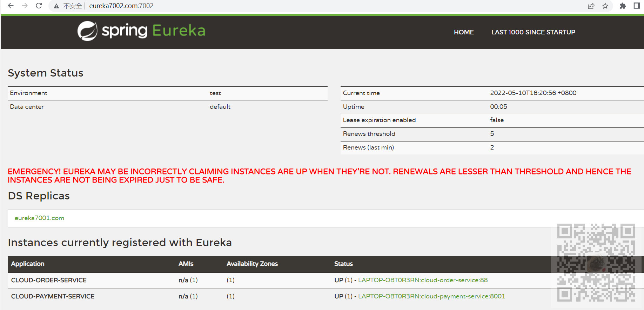Viewport: 644px width, 310px height.
Task: Click the Current time label
Action: [361, 93]
